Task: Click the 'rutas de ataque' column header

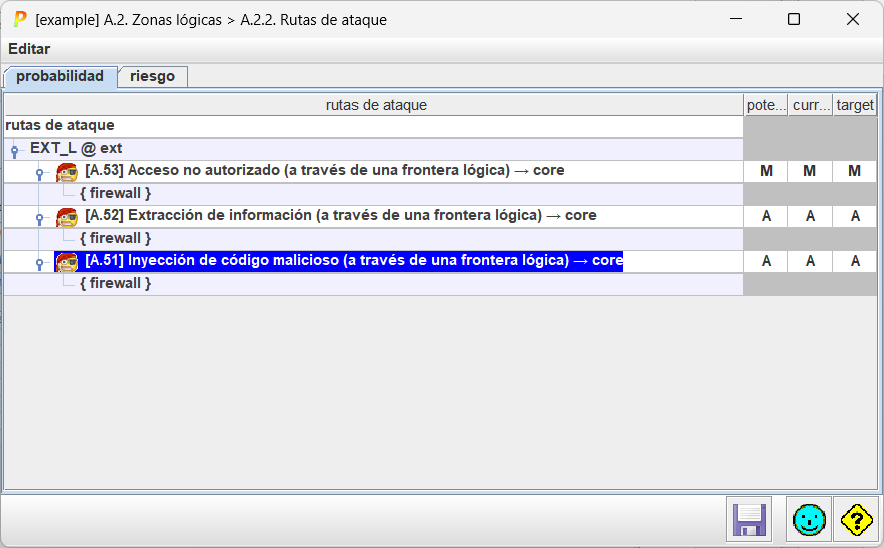Action: coord(375,105)
